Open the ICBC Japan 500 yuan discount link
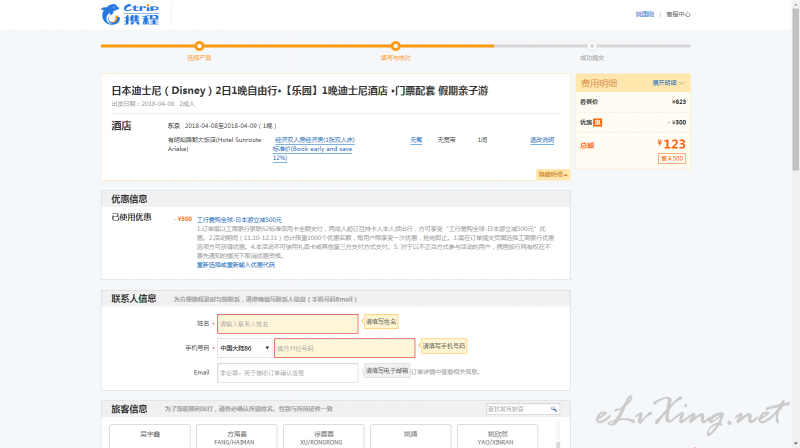The height and width of the screenshot is (448, 800). point(239,220)
